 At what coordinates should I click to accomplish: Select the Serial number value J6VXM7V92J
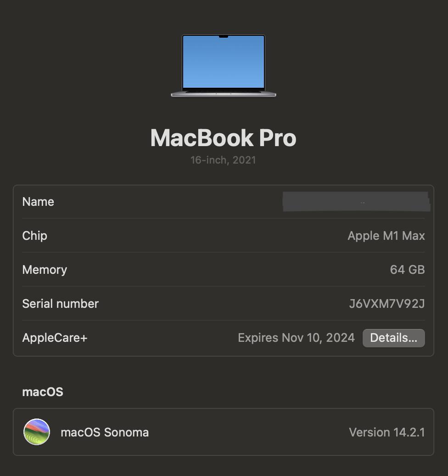pyautogui.click(x=386, y=304)
